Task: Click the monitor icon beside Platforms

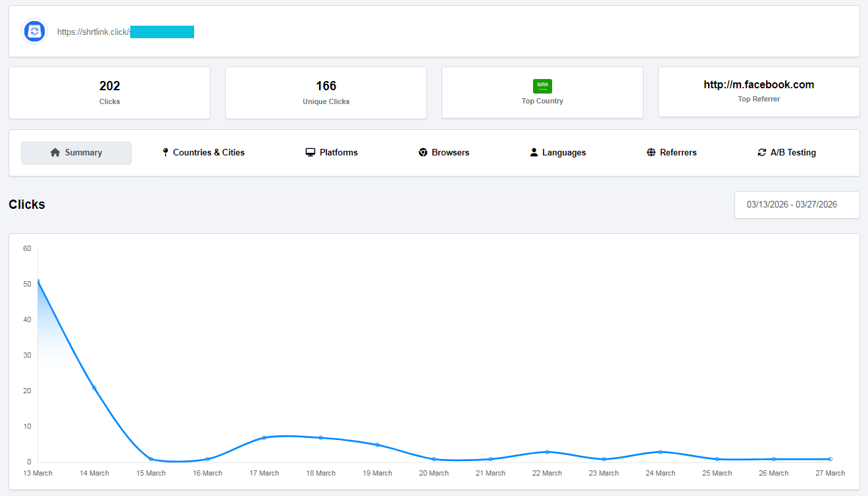Action: point(311,153)
